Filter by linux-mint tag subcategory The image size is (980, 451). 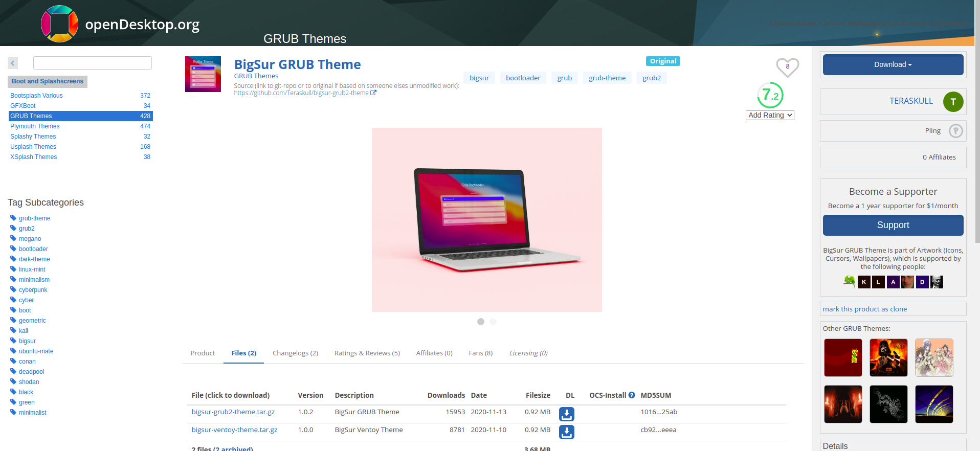coord(32,269)
